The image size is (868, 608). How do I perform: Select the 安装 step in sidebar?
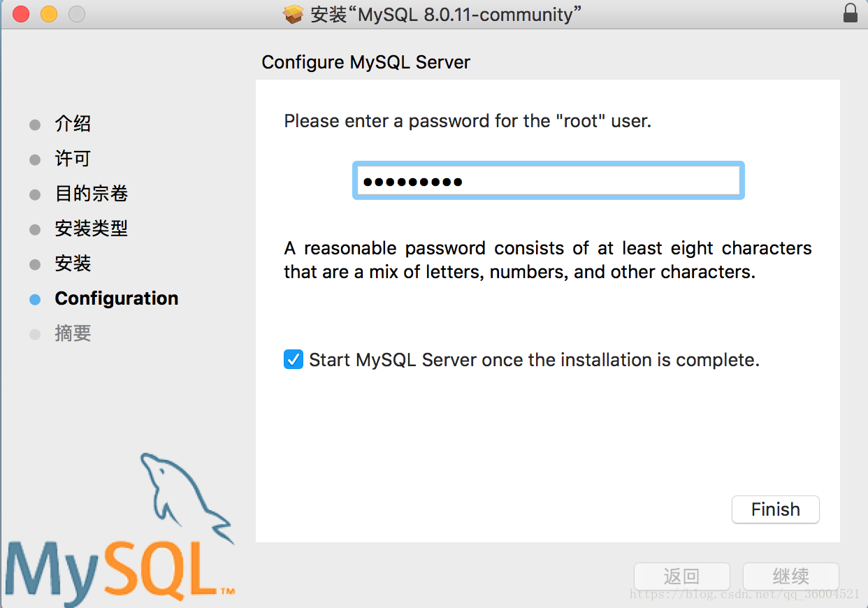point(73,263)
